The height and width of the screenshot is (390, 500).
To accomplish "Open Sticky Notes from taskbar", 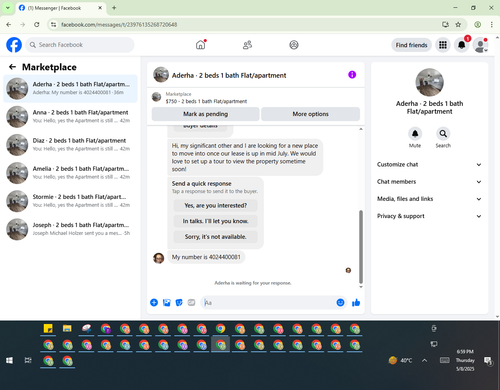I will click(x=48, y=329).
